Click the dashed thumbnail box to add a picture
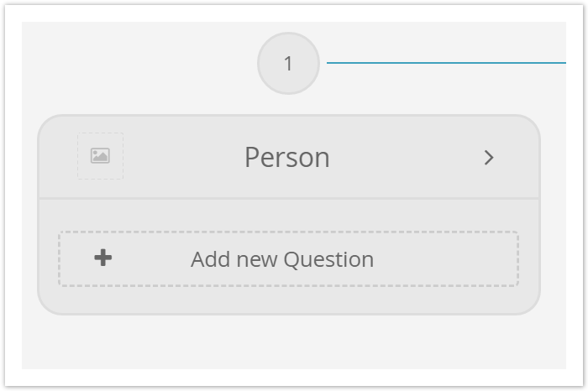 100,156
